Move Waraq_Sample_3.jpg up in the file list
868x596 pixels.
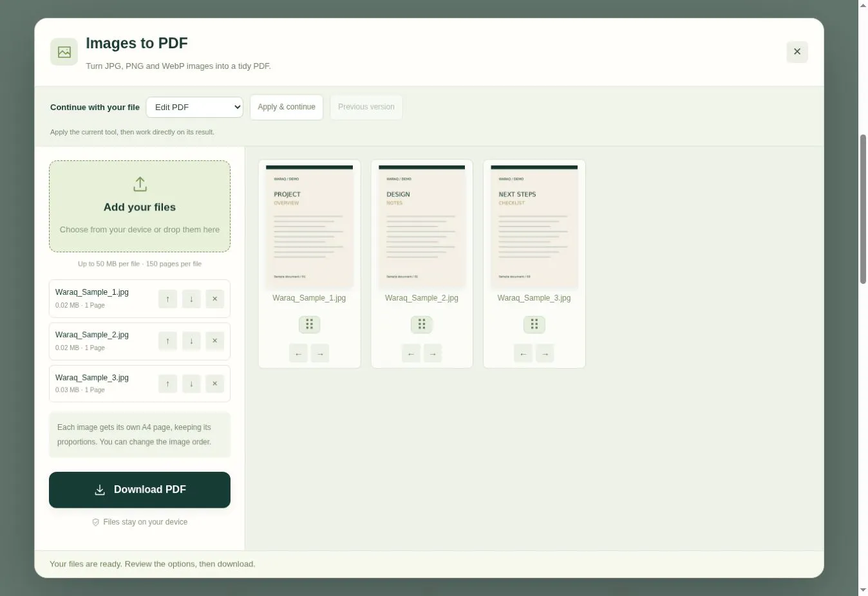click(x=167, y=384)
